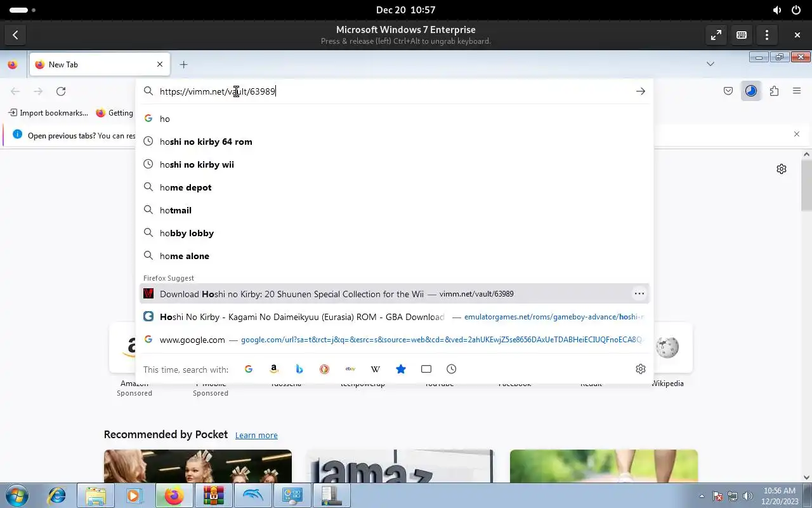Open the three-dot menu for the vimm.net suggestion
The image size is (812, 508).
tap(639, 293)
